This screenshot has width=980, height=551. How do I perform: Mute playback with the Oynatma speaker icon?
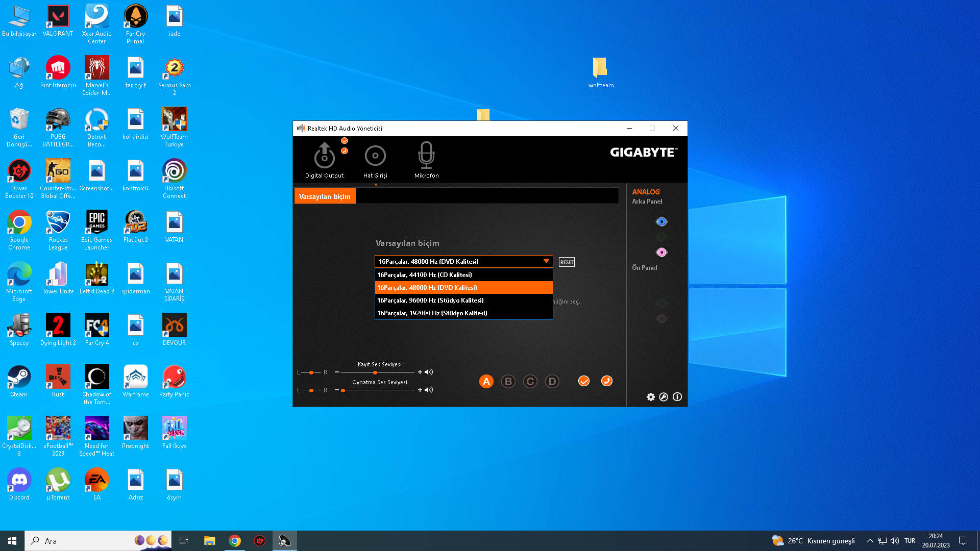[x=429, y=390]
